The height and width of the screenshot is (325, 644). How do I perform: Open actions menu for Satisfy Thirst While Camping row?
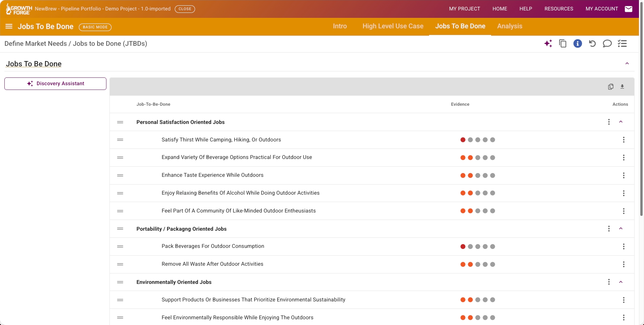pos(623,140)
